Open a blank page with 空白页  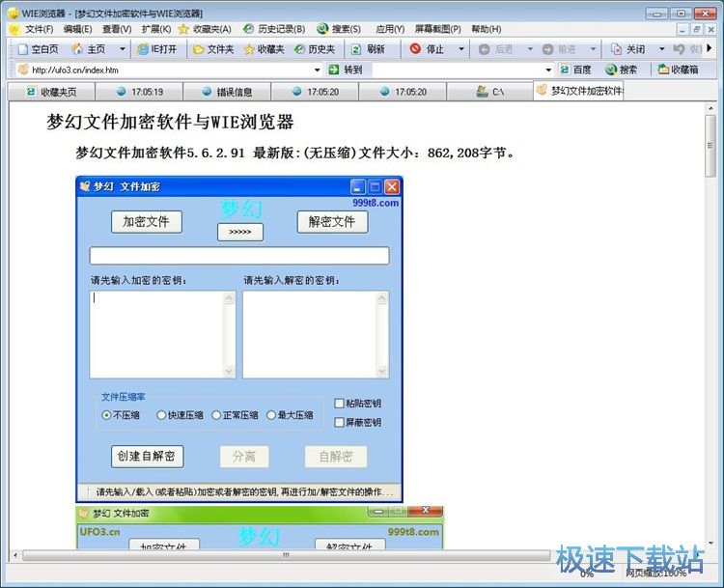coord(38,49)
